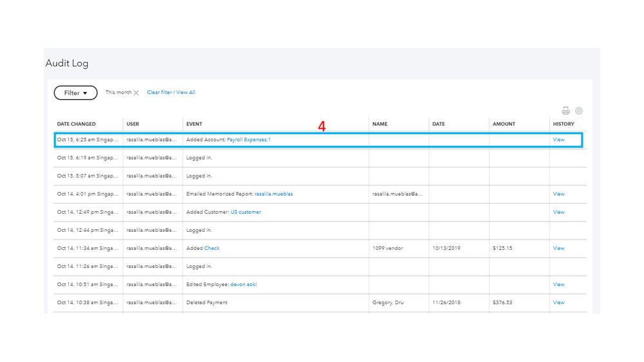Image resolution: width=644 pixels, height=362 pixels.
Task: Open the Filter dropdown
Action: [x=75, y=93]
